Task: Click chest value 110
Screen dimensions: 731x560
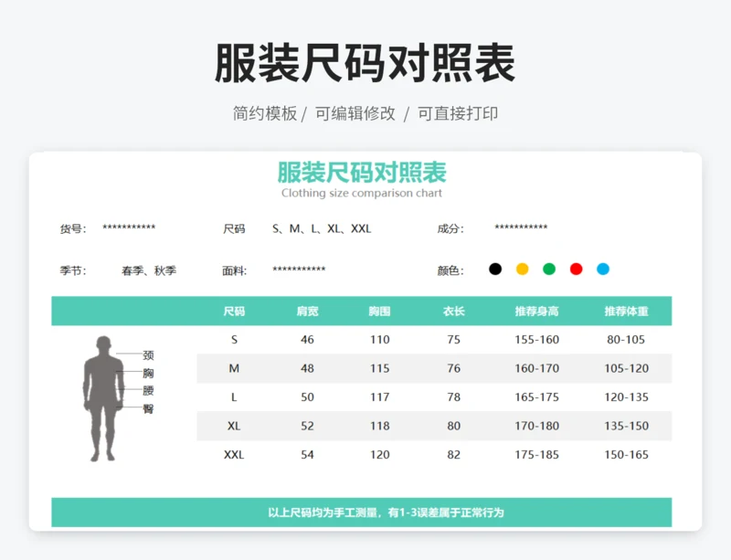Action: pos(380,340)
